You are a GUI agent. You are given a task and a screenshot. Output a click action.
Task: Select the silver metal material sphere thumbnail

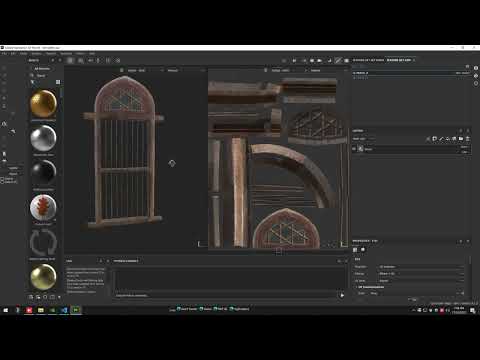coord(43,138)
